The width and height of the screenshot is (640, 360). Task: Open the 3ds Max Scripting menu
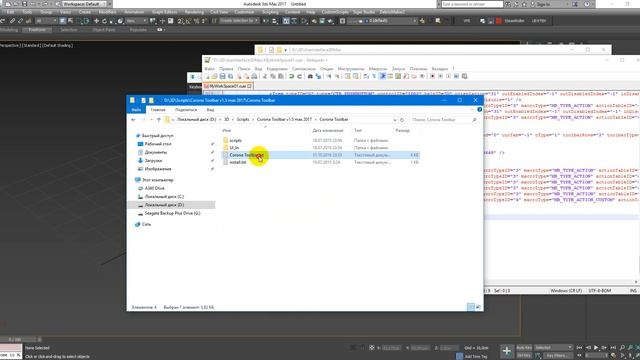[270, 12]
